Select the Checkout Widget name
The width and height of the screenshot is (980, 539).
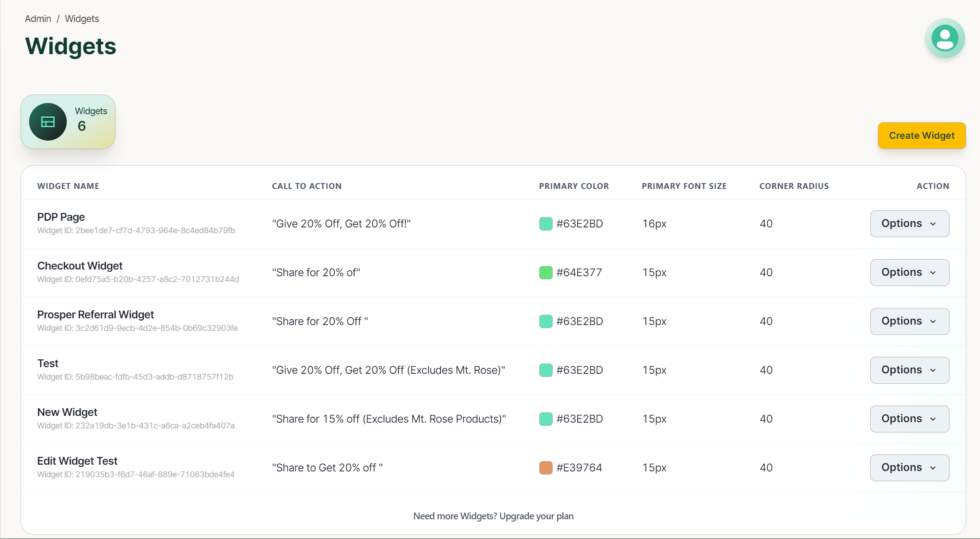(80, 265)
